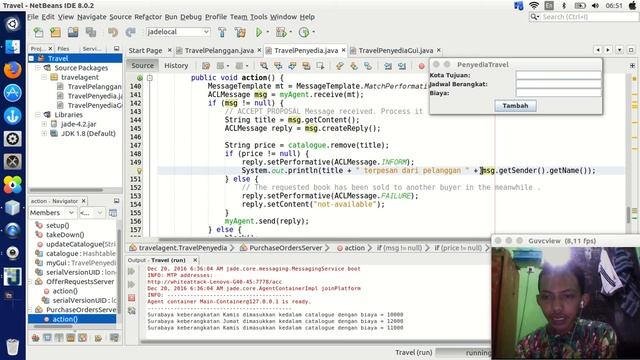Click the Last Edit icon in editor toolbar
This screenshot has width=640, height=360.
coord(206,66)
